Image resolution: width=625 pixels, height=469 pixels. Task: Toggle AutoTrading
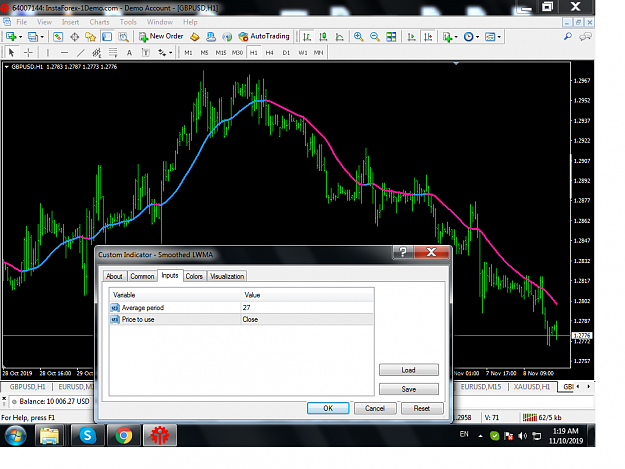[264, 36]
